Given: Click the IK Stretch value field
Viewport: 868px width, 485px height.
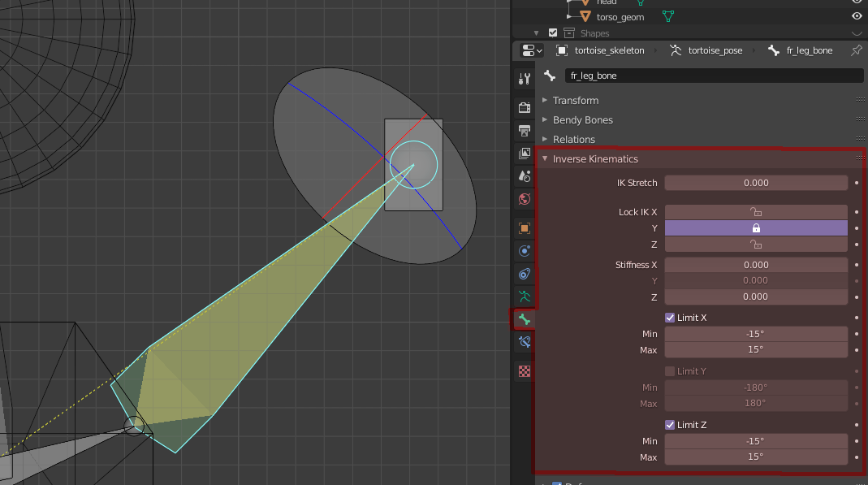Looking at the screenshot, I should pos(756,183).
